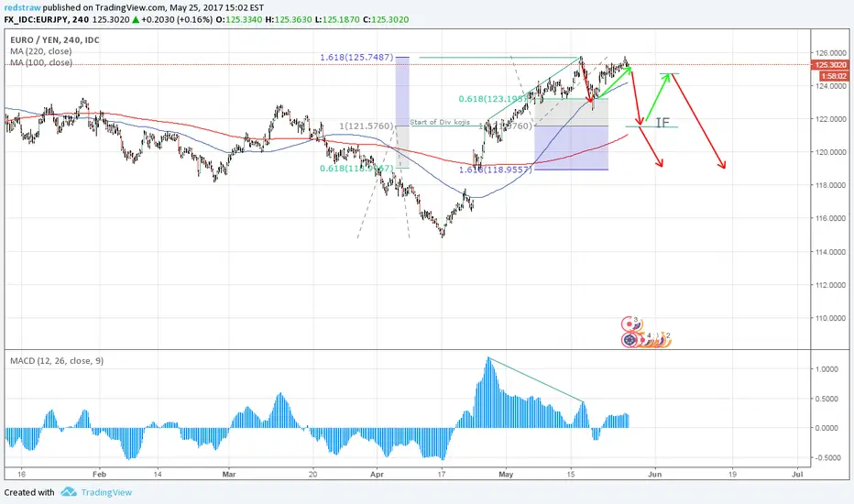854x504 pixels.
Task: Click the green up-triangle price change icon
Action: click(x=136, y=19)
